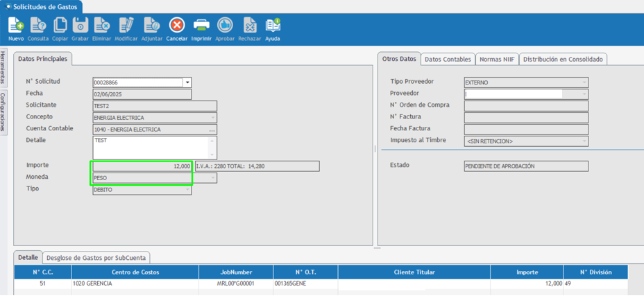Viewport: 644px width, 298px height.
Task: Click the Rechazar toolbar icon
Action: point(249,26)
